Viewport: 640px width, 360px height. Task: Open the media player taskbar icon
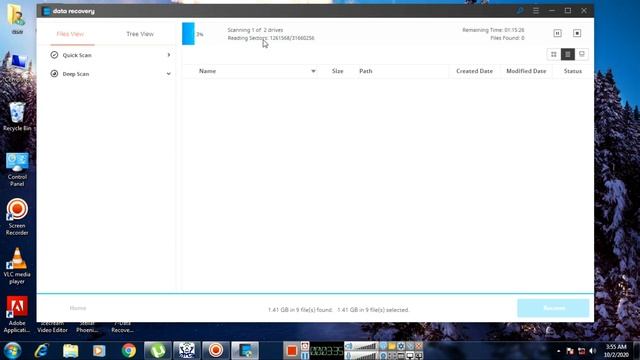coord(99,351)
